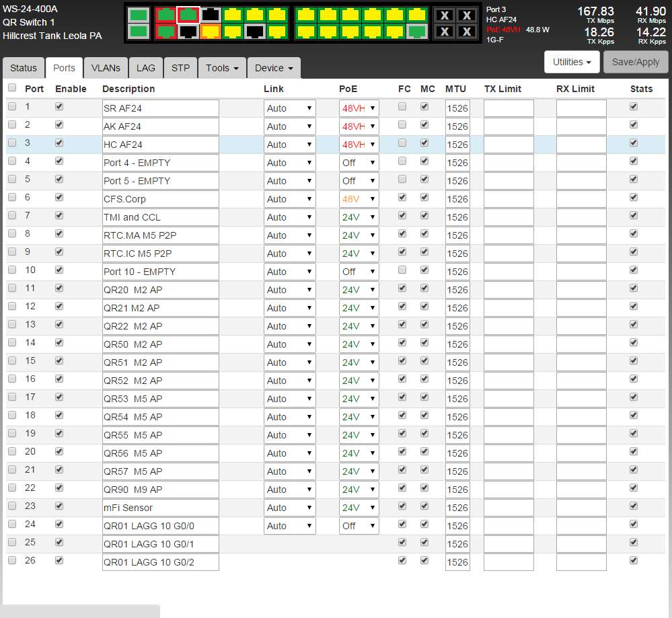Open the Utilities button menu

click(x=571, y=62)
